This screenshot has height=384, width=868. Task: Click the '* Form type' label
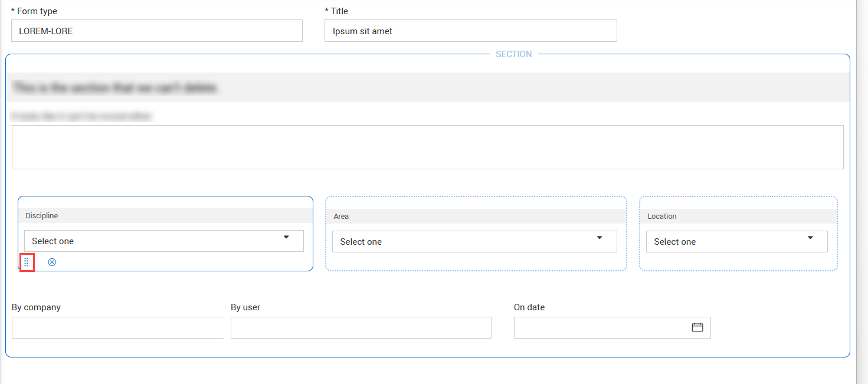tap(34, 11)
